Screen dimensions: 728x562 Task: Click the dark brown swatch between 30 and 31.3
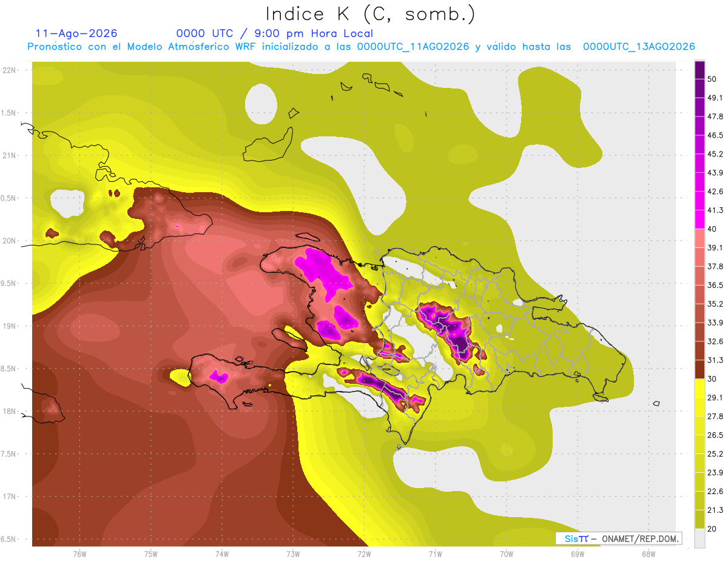(x=699, y=369)
